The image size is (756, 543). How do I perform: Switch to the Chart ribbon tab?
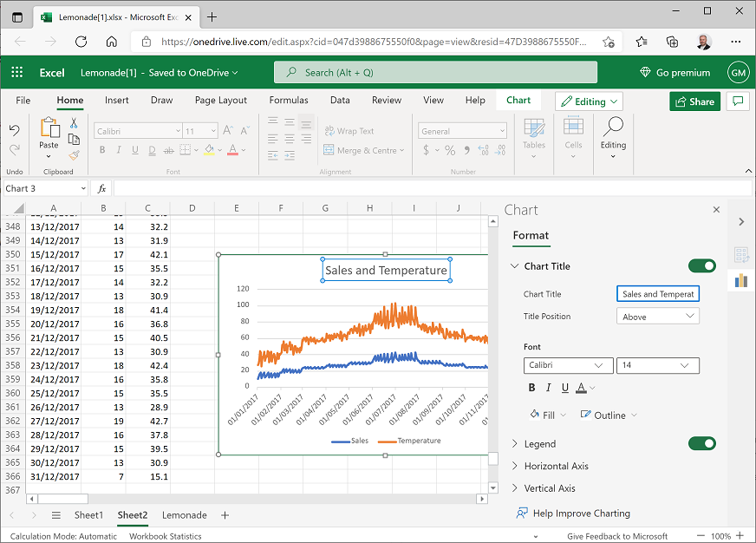click(x=518, y=100)
